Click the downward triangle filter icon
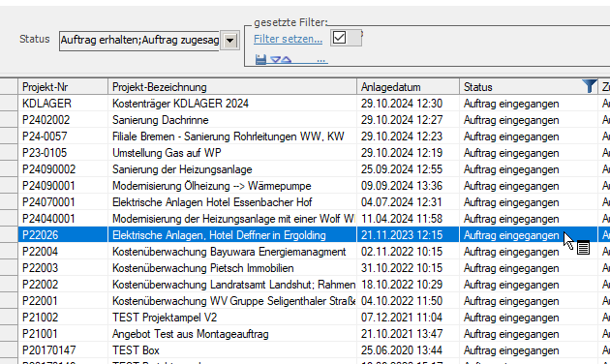 276,59
